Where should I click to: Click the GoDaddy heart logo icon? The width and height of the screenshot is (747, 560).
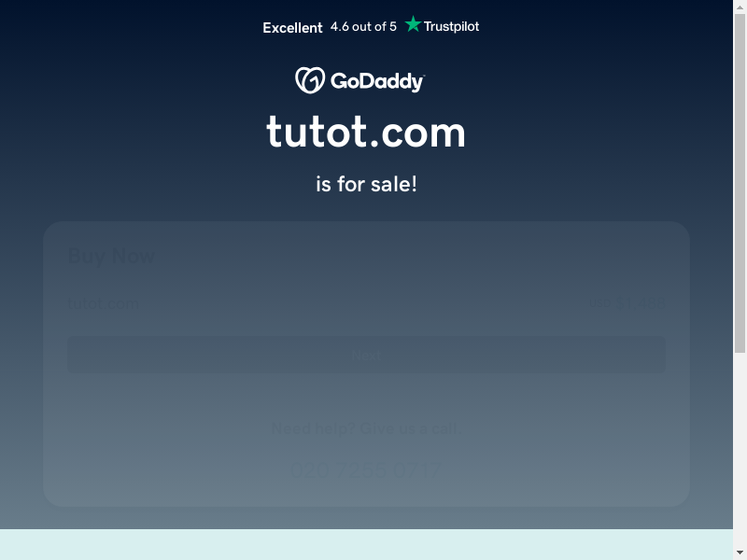click(x=310, y=80)
